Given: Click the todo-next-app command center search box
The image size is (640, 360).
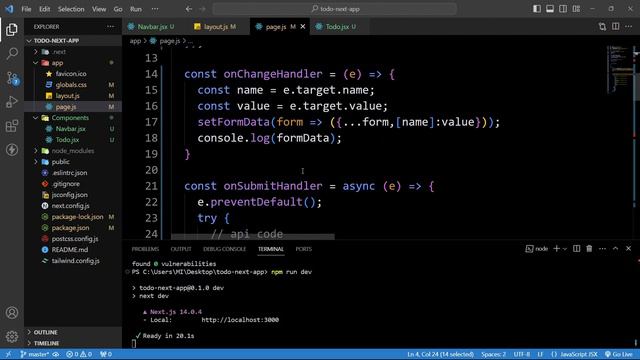Looking at the screenshot, I should tap(335, 9).
